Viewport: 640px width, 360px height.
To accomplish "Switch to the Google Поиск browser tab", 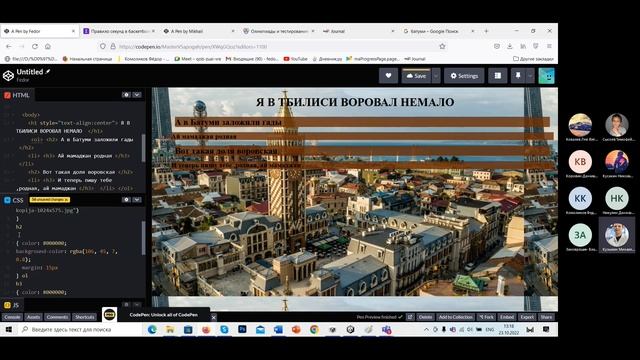I will coord(439,31).
